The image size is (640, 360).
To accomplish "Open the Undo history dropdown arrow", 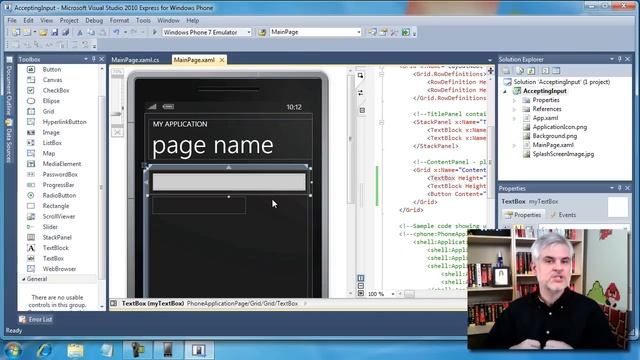I will tap(125, 32).
